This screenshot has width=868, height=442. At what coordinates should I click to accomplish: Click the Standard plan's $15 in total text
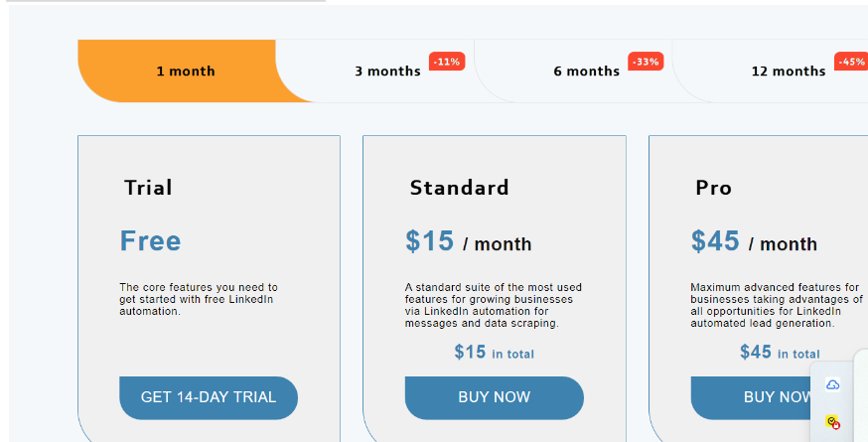[495, 353]
